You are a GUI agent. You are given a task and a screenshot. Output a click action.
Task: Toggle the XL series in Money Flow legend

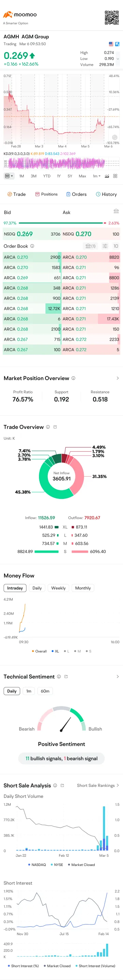(x=55, y=651)
